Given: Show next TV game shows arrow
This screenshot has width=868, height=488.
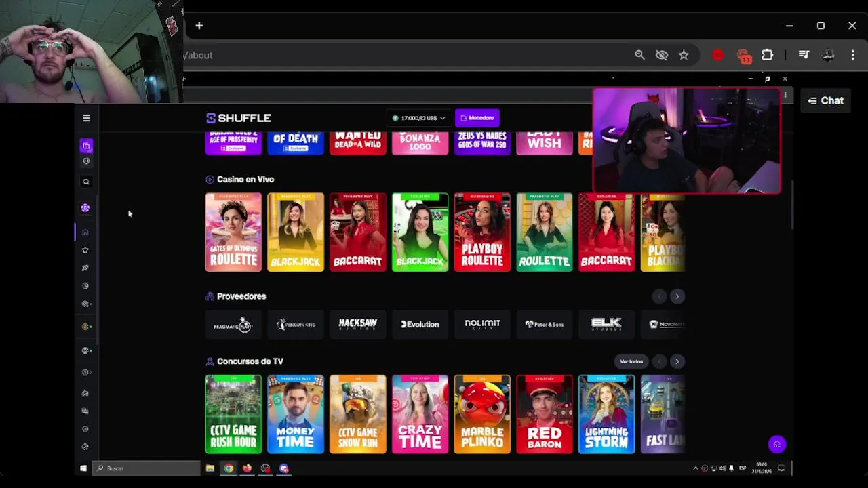Looking at the screenshot, I should [677, 361].
